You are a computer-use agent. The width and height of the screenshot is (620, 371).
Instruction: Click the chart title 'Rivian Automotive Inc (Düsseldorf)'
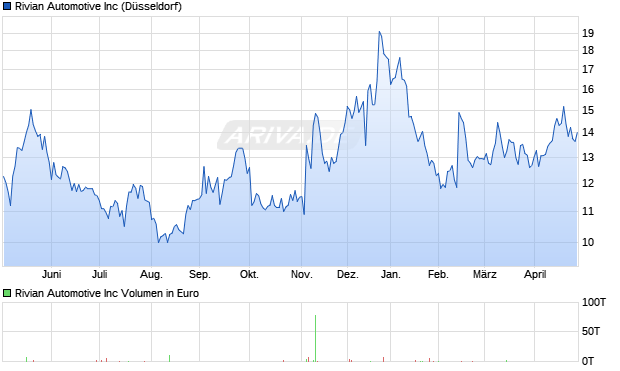click(98, 7)
